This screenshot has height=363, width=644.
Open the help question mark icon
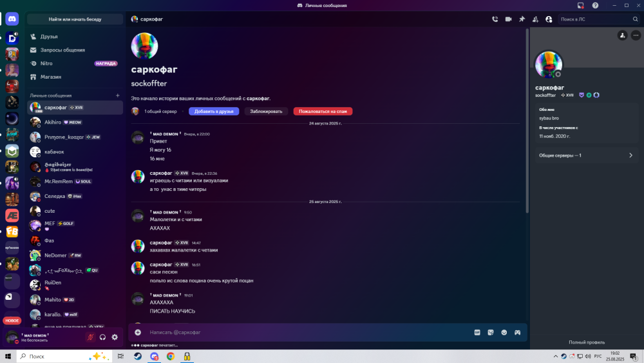595,5
